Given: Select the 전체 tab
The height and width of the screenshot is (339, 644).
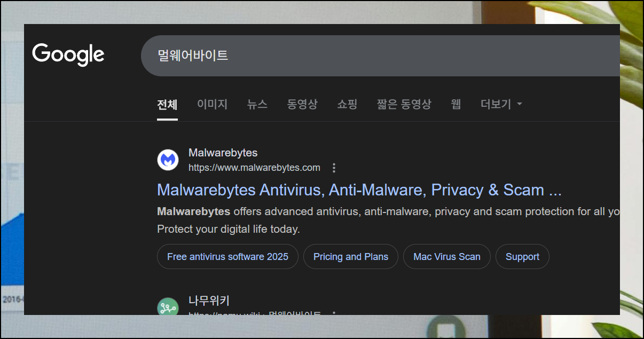Looking at the screenshot, I should pyautogui.click(x=167, y=105).
